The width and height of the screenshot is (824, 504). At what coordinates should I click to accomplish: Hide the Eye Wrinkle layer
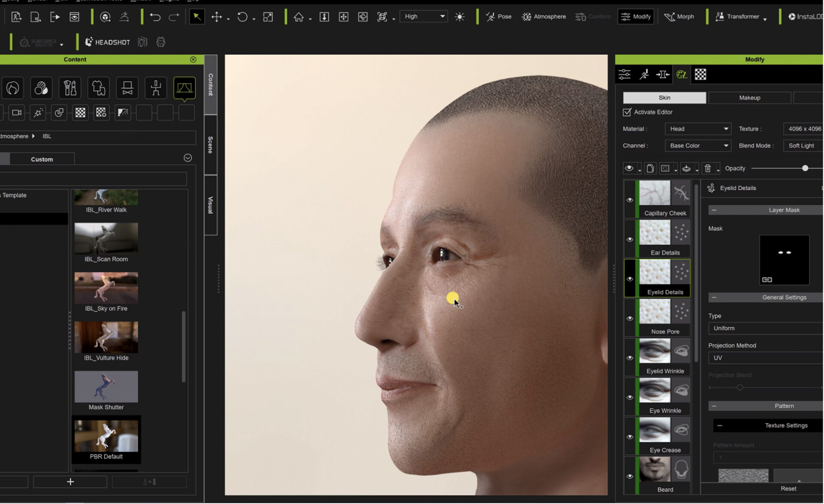click(x=630, y=397)
